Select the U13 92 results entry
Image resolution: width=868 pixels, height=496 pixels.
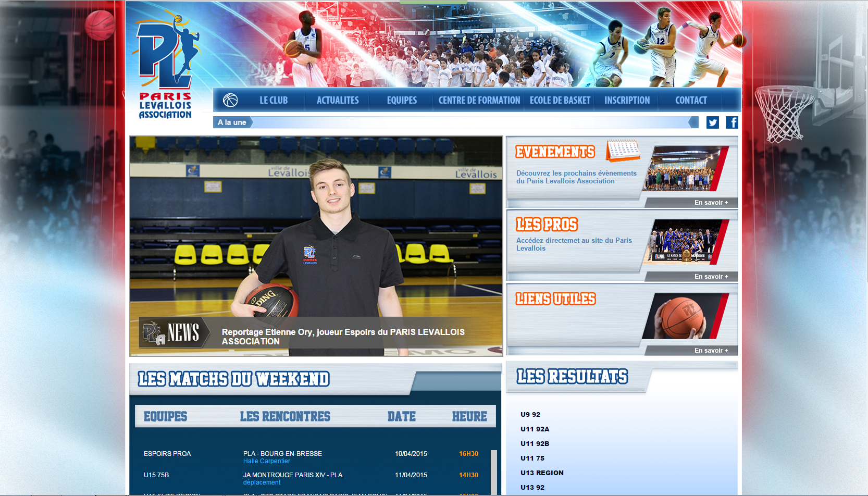[532, 488]
